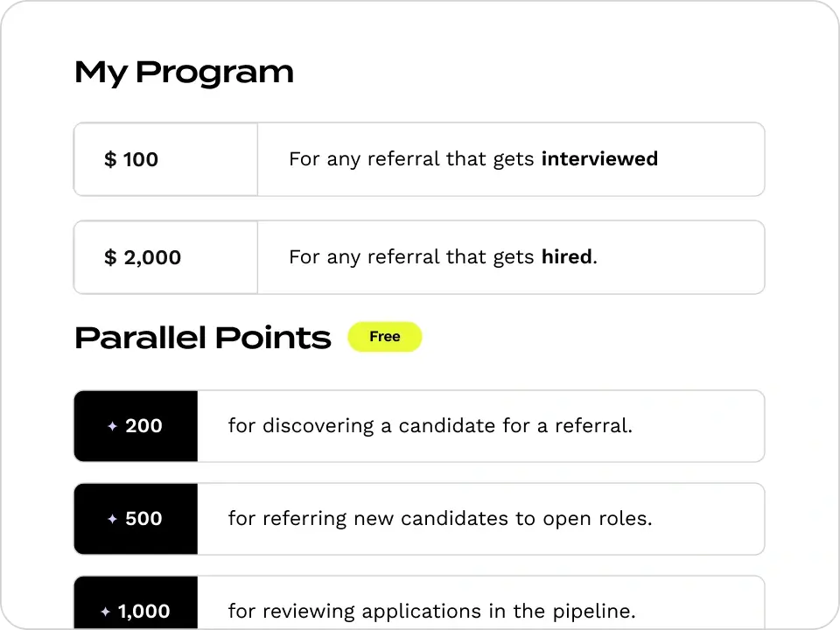The image size is (840, 630).
Task: Select the 200 points black tile
Action: coord(136,426)
